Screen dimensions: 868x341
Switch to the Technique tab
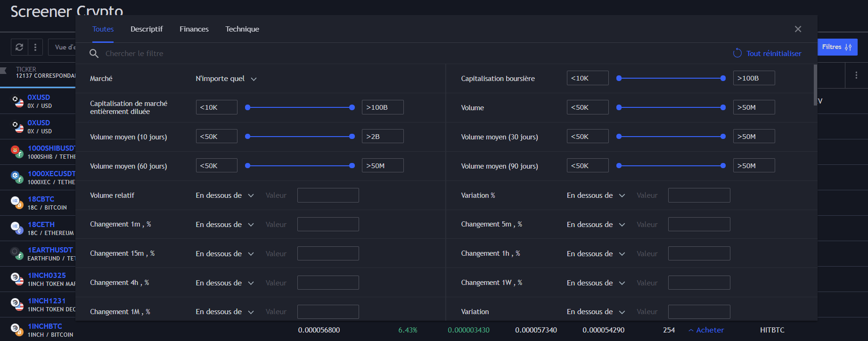pos(242,29)
